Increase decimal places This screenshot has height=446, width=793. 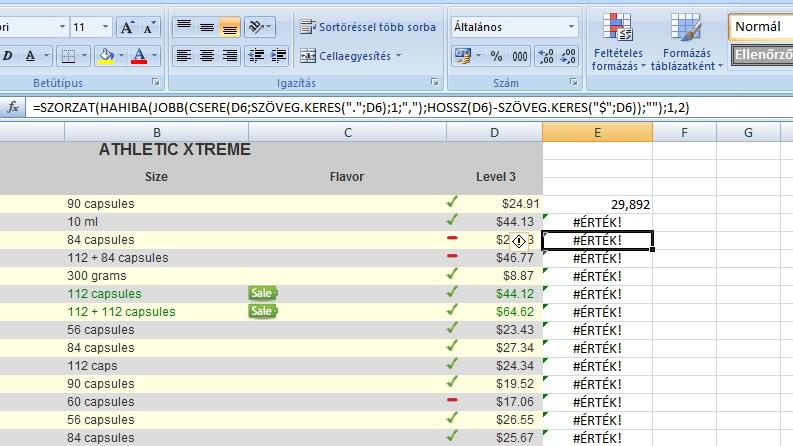pos(546,56)
